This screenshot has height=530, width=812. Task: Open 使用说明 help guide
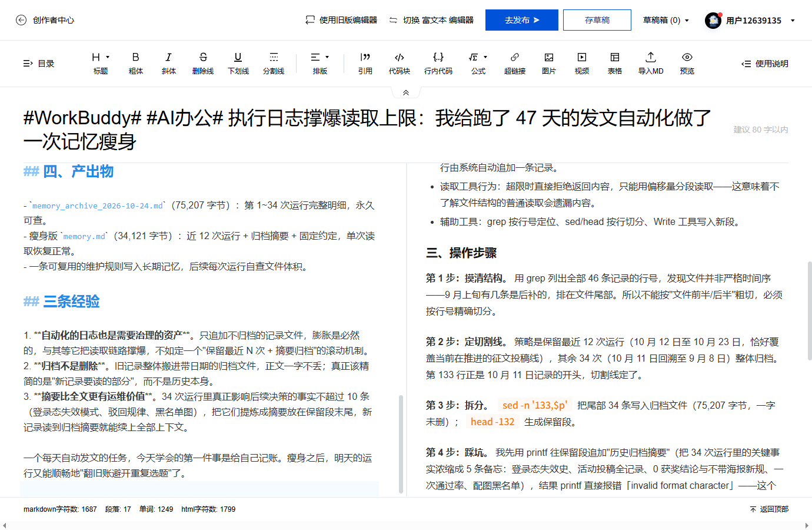point(765,64)
